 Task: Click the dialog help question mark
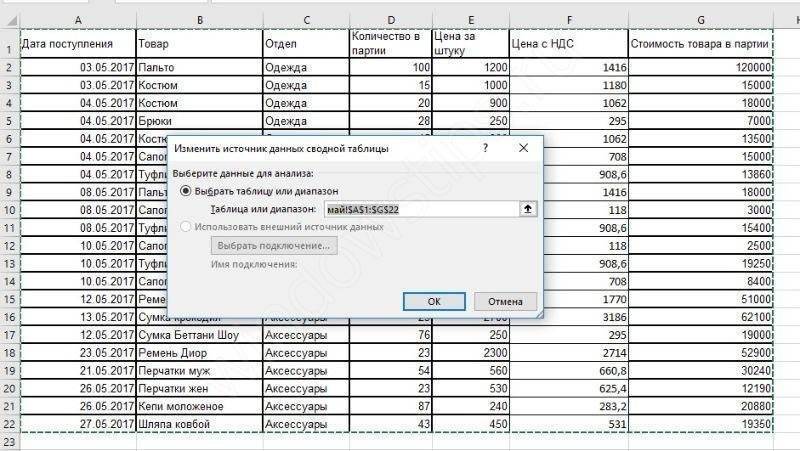coord(485,149)
